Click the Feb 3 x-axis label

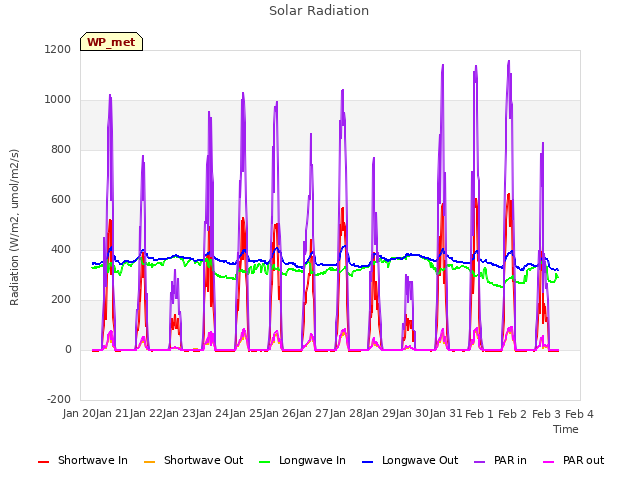[x=546, y=414]
